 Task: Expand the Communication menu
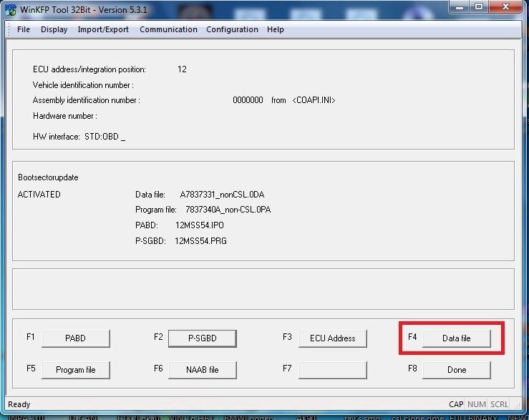[168, 29]
